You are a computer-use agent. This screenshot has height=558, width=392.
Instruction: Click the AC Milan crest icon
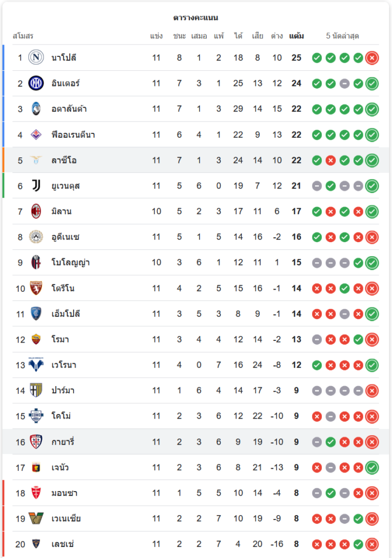click(x=36, y=211)
